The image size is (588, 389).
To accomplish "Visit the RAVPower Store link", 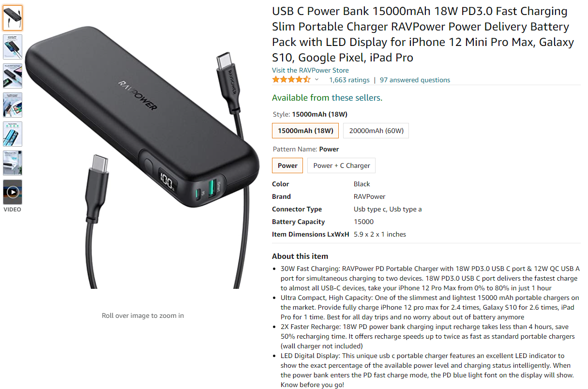I will point(310,70).
